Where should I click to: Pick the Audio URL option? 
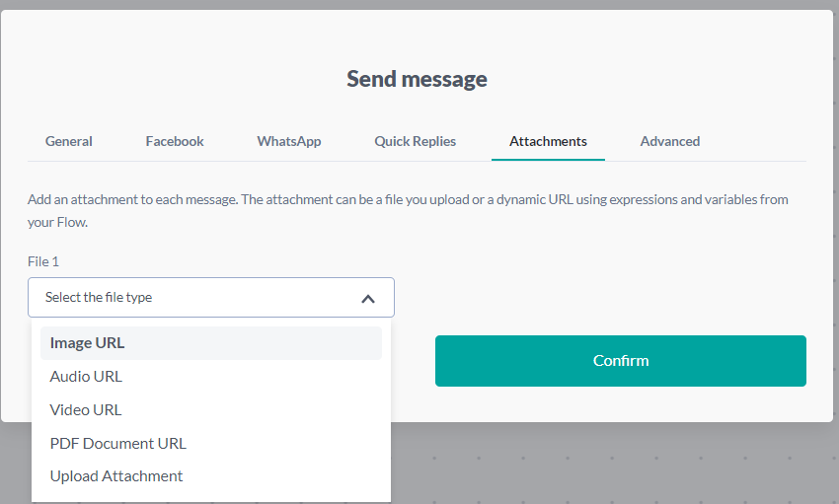tap(86, 376)
